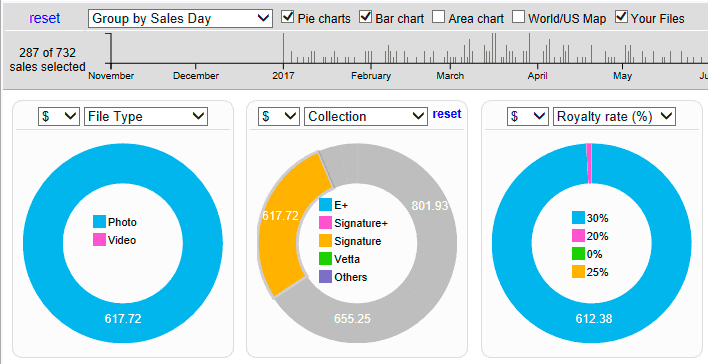708x364 pixels.
Task: Click the blue Photo ring labeled 617.72
Action: click(123, 318)
